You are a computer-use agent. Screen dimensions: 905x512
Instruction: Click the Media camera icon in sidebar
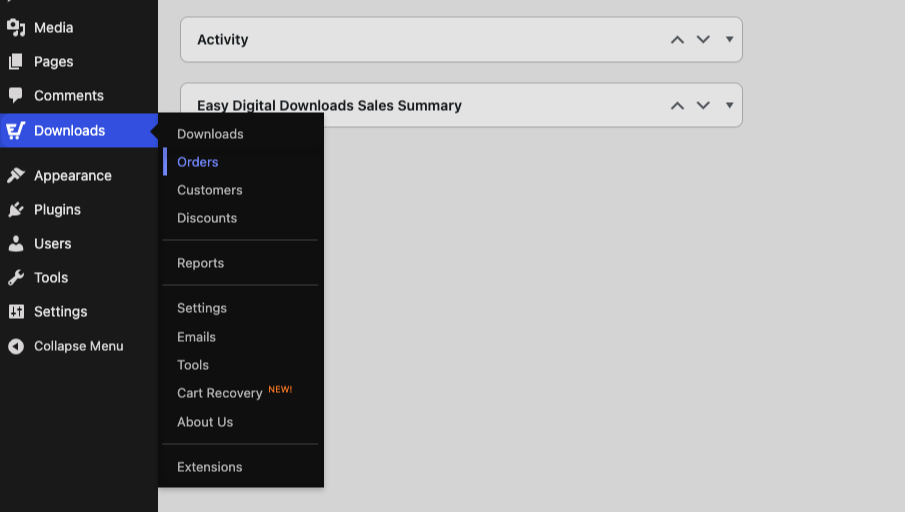pyautogui.click(x=16, y=28)
